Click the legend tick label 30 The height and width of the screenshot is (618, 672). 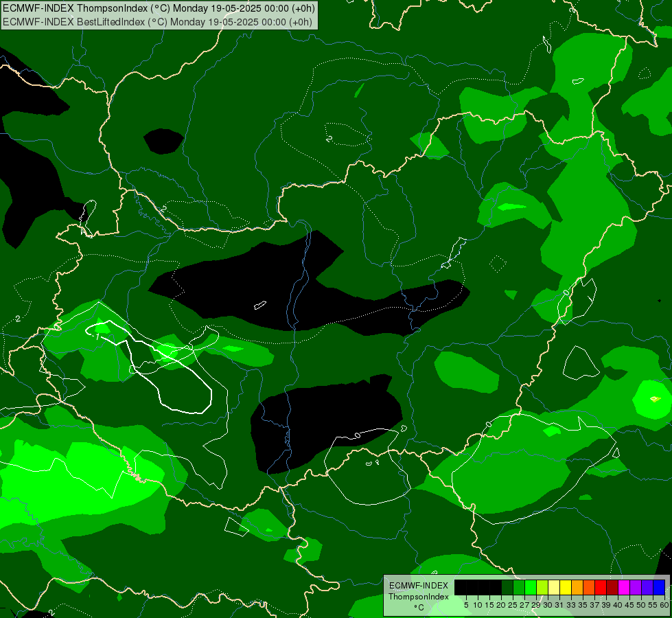(x=548, y=605)
